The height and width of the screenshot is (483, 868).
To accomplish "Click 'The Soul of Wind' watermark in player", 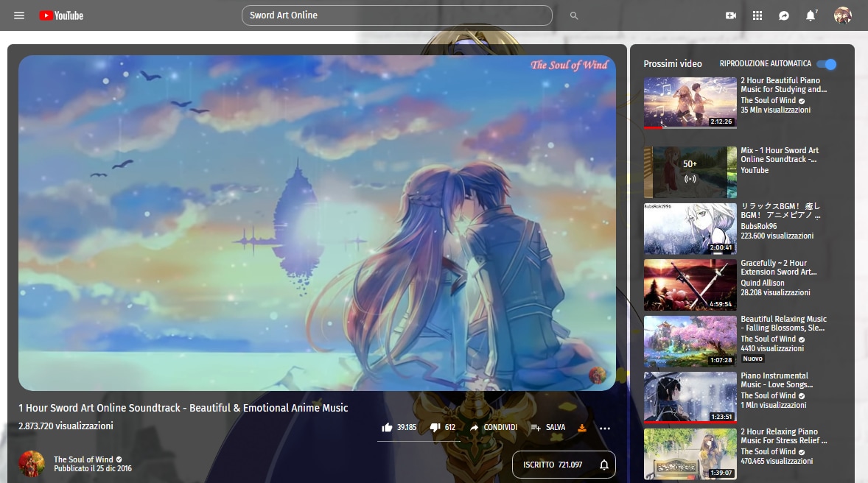I will 569,65.
